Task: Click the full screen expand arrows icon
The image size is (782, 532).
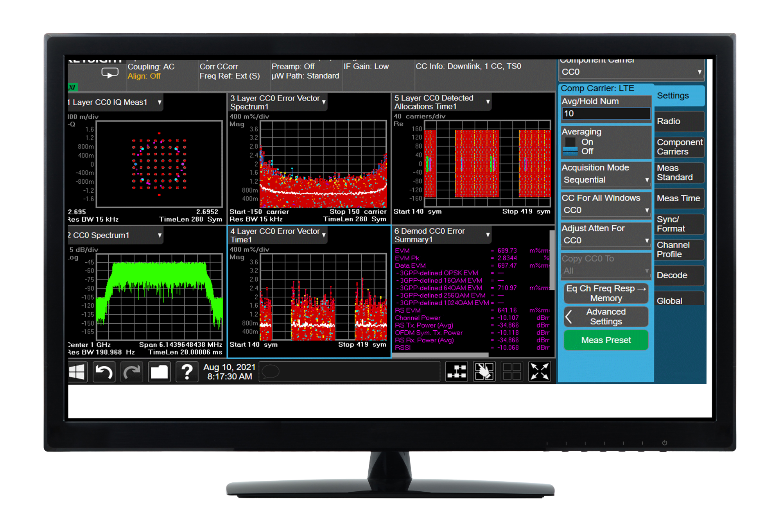Action: pyautogui.click(x=539, y=371)
